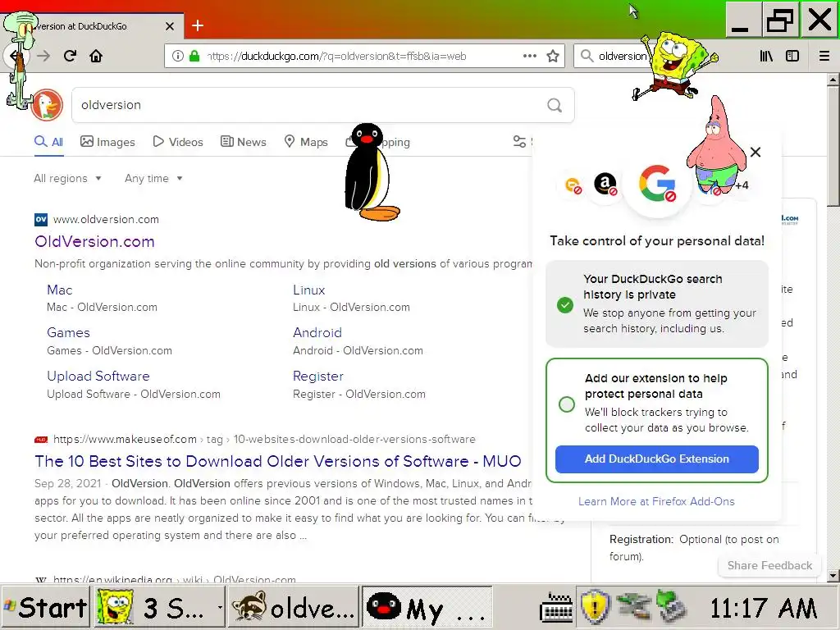Expand the 3 S... taskbar group arrow
This screenshot has height=630, width=840.
[220, 608]
